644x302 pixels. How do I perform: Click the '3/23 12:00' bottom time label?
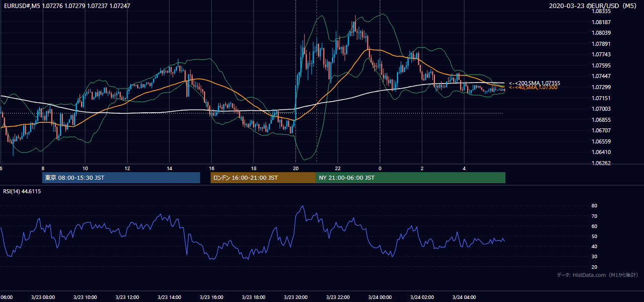127,297
